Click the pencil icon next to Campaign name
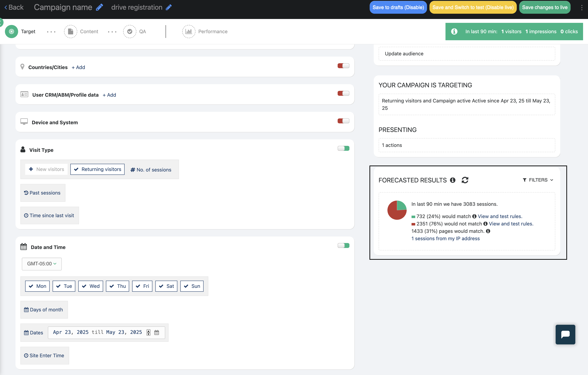 (99, 7)
